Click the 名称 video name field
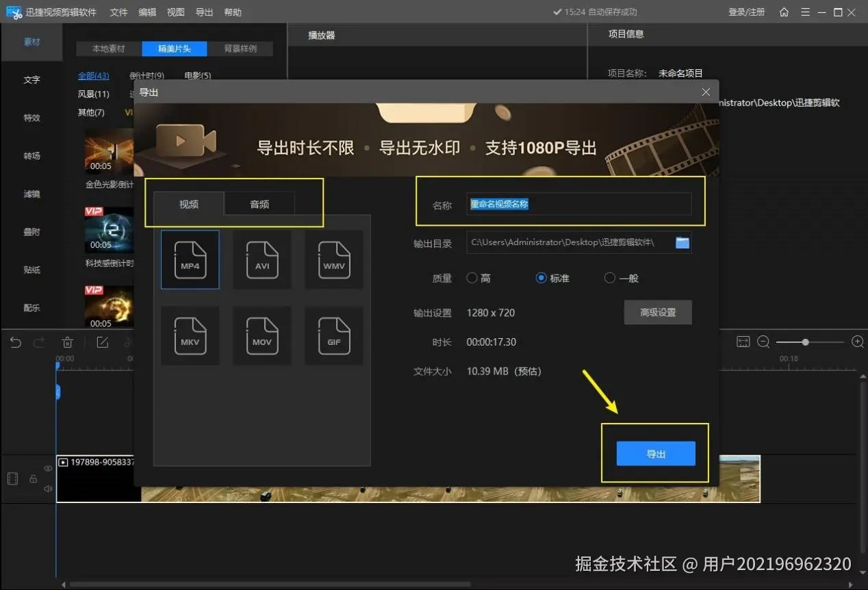This screenshot has width=868, height=590. 579,204
